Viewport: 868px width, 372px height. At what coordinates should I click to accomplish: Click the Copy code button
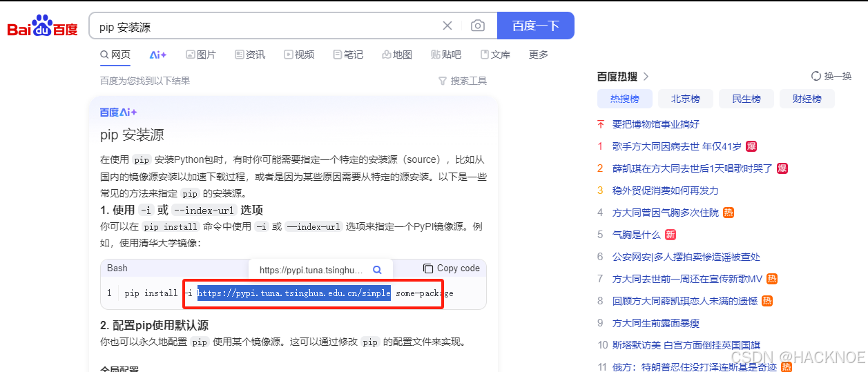[x=451, y=268]
